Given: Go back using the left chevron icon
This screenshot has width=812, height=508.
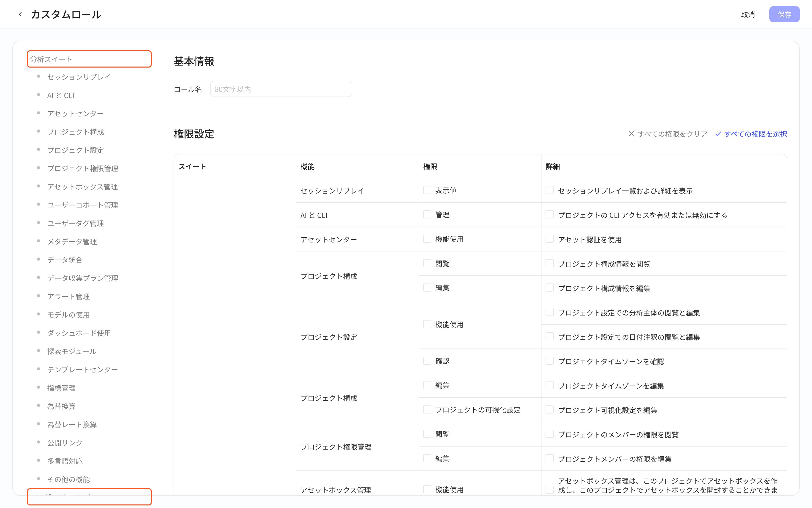Looking at the screenshot, I should (x=21, y=14).
